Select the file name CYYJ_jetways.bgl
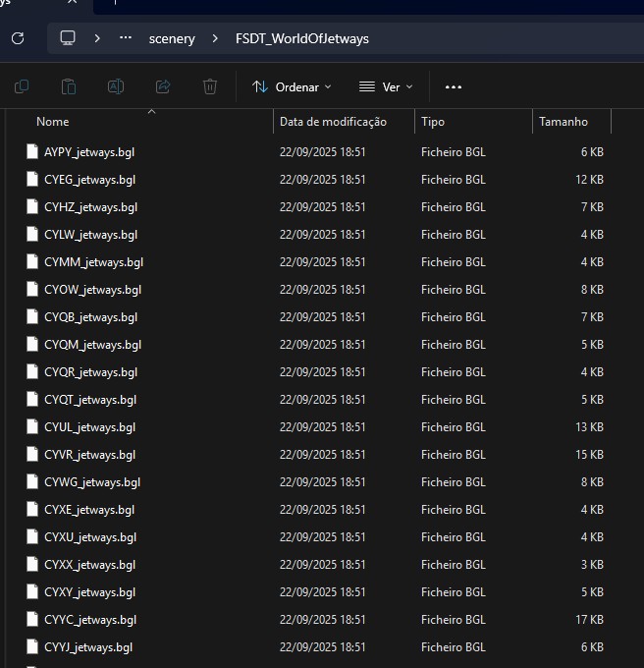 click(x=88, y=647)
